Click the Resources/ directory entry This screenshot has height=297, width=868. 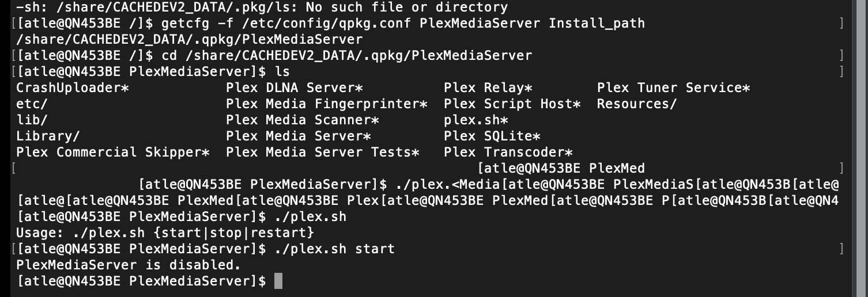[637, 104]
